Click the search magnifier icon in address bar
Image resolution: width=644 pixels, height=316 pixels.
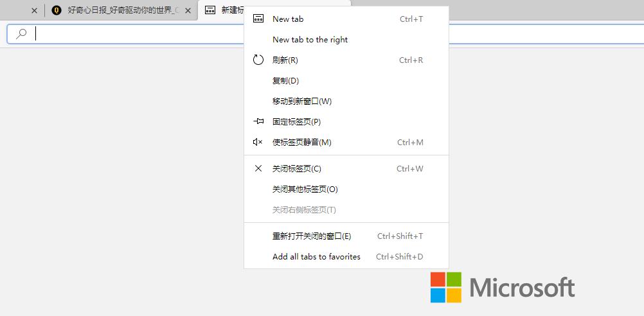point(21,33)
